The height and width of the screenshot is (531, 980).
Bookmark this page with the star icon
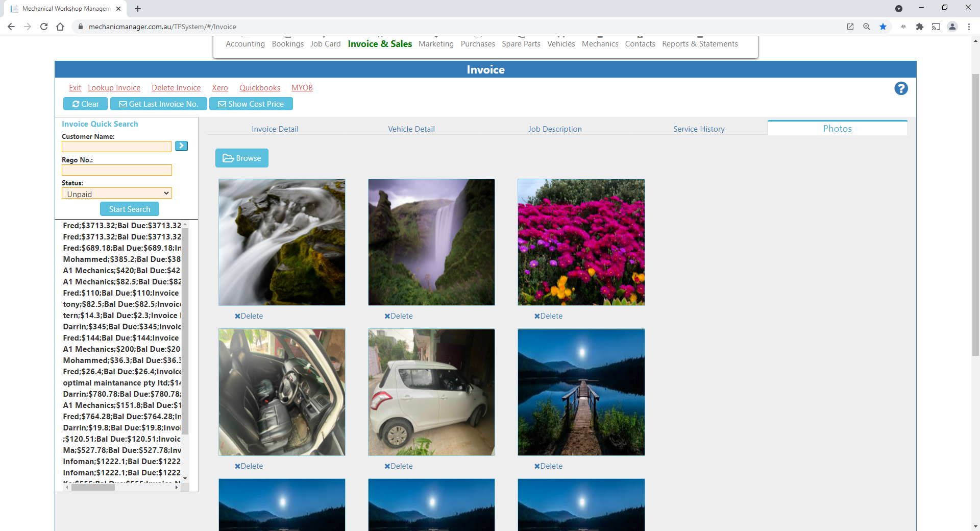coord(883,27)
